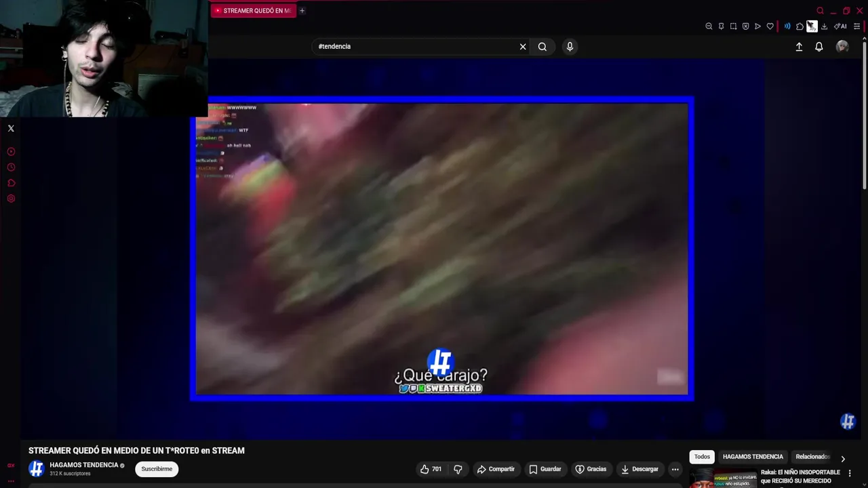Select the 'STREAMER QUEDÓ EN ME' browser tab
This screenshot has height=488, width=868.
[x=253, y=11]
